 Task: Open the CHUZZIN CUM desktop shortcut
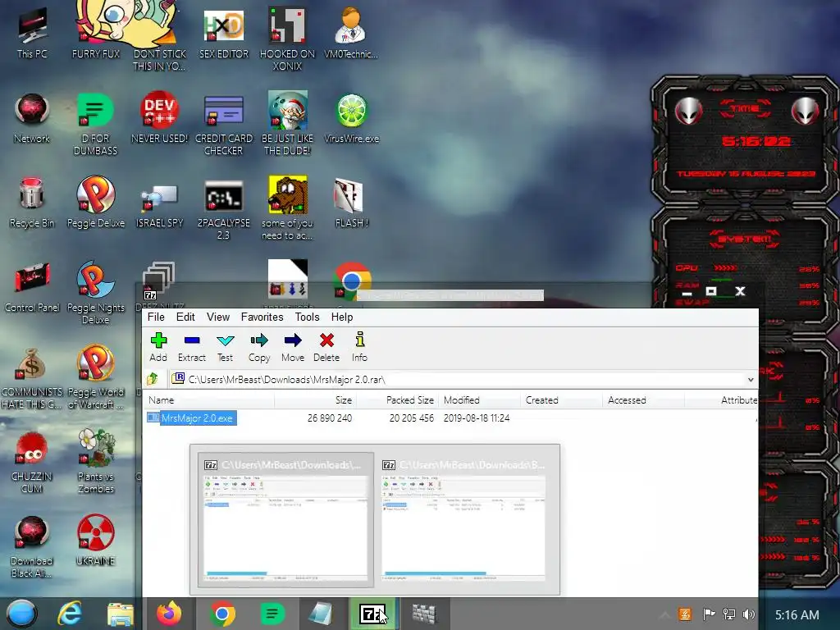pyautogui.click(x=32, y=462)
